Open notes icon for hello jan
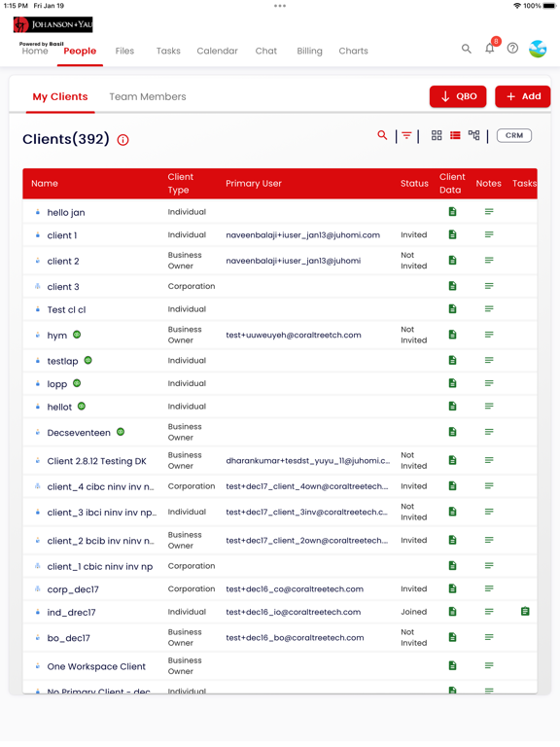 click(489, 211)
